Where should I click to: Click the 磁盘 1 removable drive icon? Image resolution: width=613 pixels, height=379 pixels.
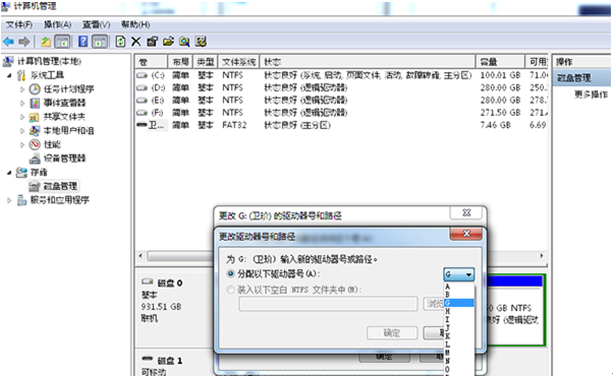[x=147, y=359]
